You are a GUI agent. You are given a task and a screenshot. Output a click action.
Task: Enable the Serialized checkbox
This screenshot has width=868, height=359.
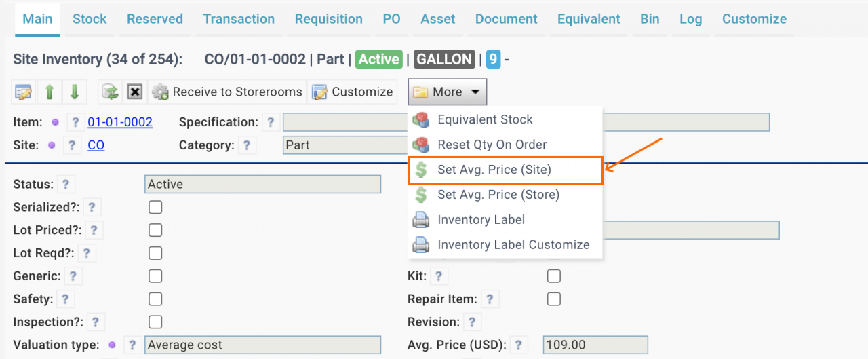tap(155, 208)
